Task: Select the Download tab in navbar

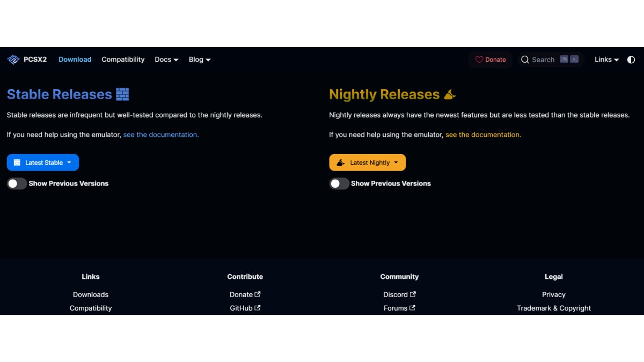Action: tap(75, 60)
